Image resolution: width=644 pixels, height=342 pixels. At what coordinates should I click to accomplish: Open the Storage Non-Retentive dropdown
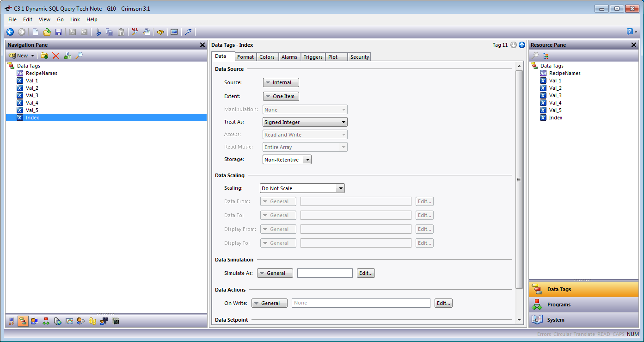[287, 160]
